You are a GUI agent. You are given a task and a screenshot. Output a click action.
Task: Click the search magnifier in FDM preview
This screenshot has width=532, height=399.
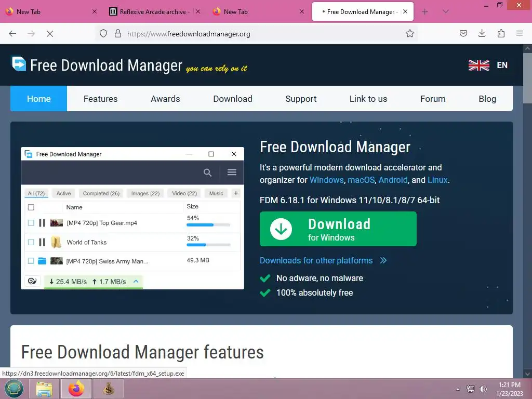(x=207, y=172)
